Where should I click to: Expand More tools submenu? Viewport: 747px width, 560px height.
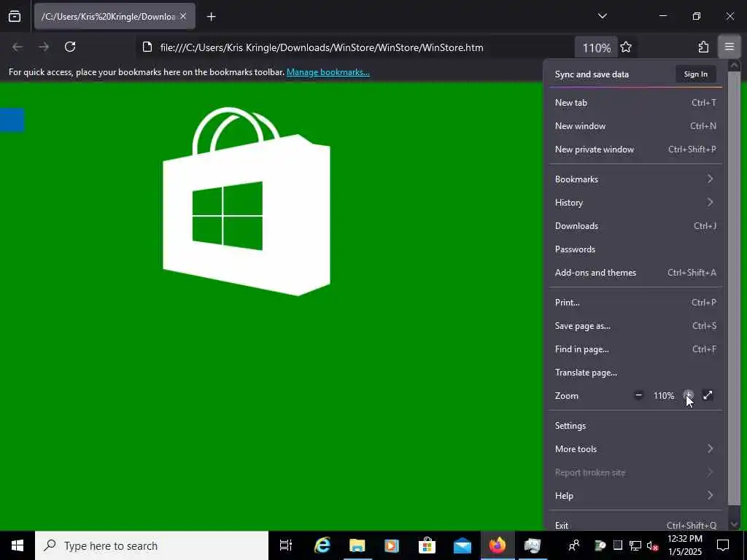point(635,449)
